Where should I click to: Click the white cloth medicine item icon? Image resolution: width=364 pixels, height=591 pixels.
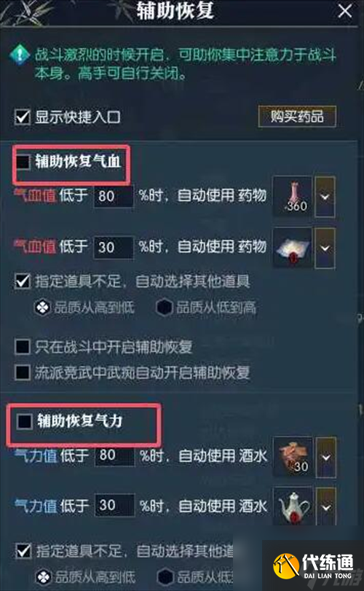[293, 248]
